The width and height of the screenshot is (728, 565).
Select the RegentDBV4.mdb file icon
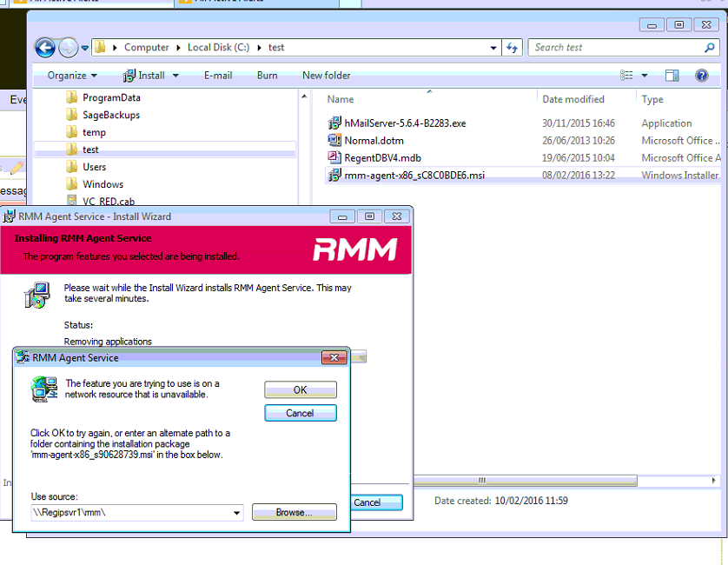[x=334, y=158]
